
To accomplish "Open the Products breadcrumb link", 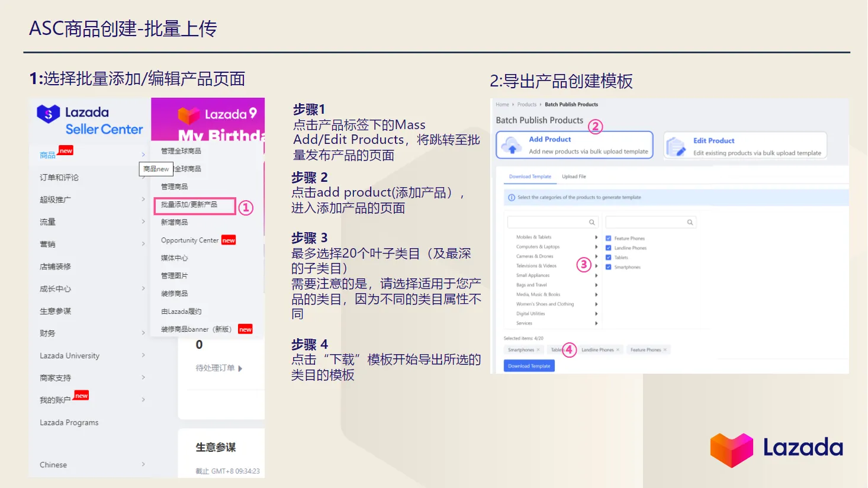I will pyautogui.click(x=527, y=104).
